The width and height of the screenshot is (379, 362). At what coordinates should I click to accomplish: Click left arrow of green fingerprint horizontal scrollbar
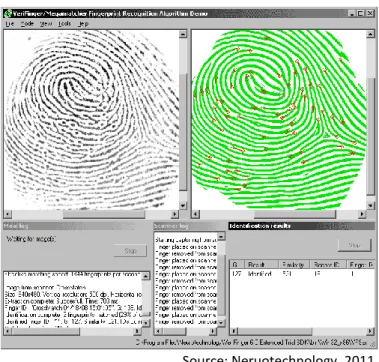196,214
